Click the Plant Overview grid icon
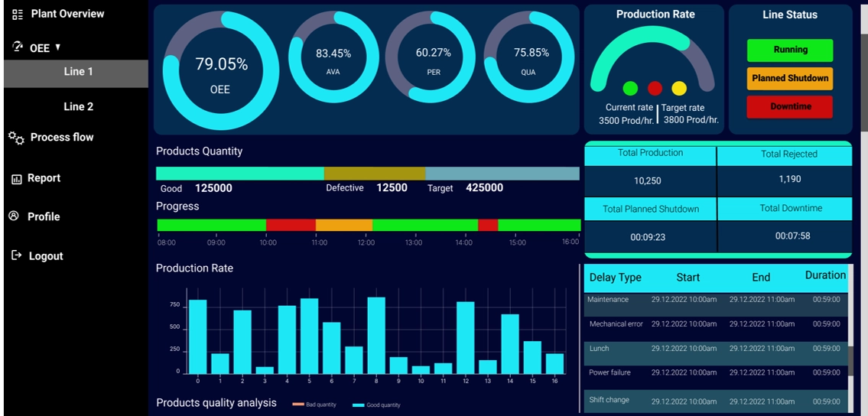Screen dimensions: 868x416 18,15
